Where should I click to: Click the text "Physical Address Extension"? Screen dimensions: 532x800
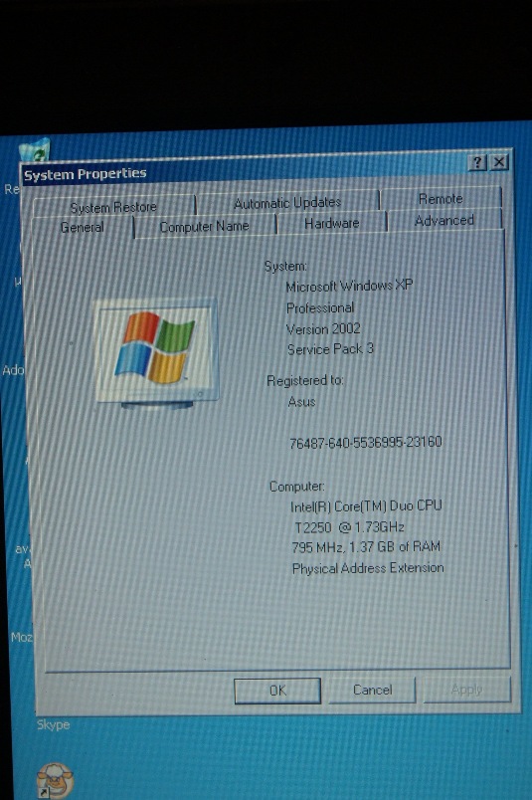[x=368, y=568]
